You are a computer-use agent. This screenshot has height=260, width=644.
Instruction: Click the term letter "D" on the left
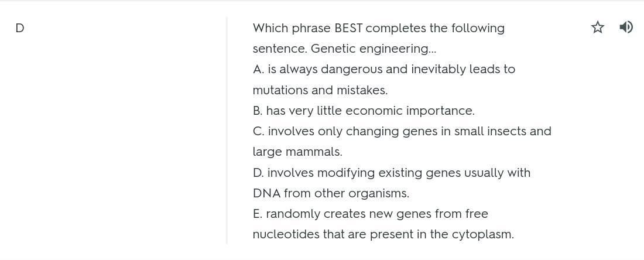tap(20, 28)
